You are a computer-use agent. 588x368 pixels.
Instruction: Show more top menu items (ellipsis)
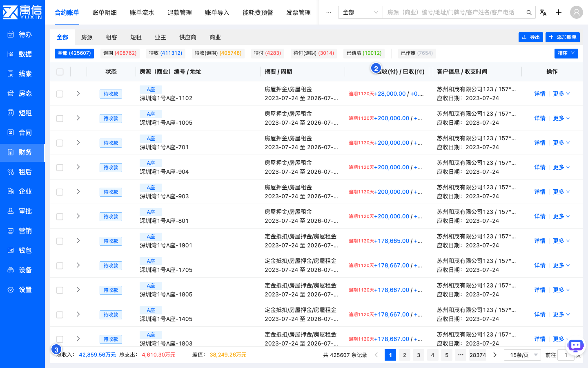pyautogui.click(x=329, y=12)
